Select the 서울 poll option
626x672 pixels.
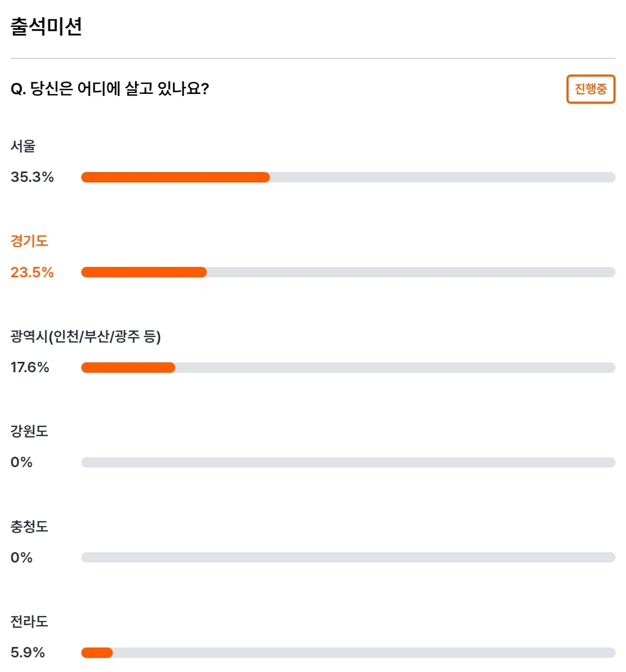tap(23, 146)
